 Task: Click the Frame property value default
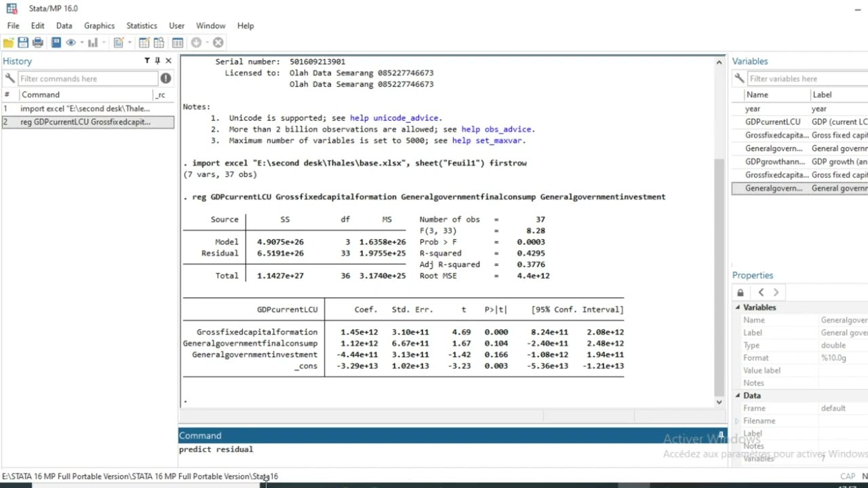click(x=833, y=408)
